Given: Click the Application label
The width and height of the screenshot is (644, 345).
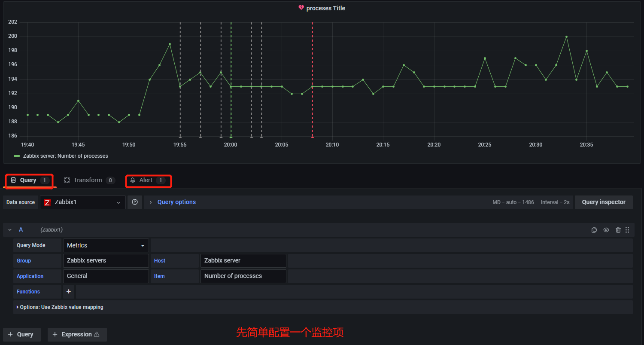Looking at the screenshot, I should 30,276.
